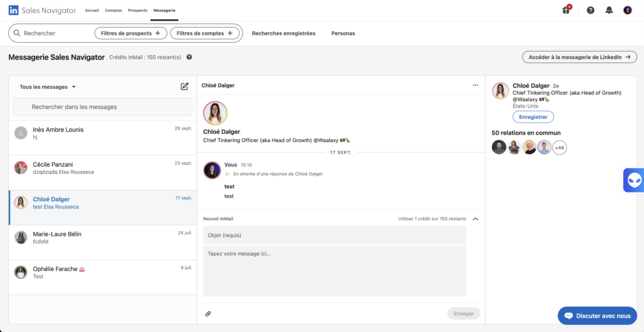Image resolution: width=644 pixels, height=332 pixels.
Task: Click the first common relation avatar
Action: point(499,147)
